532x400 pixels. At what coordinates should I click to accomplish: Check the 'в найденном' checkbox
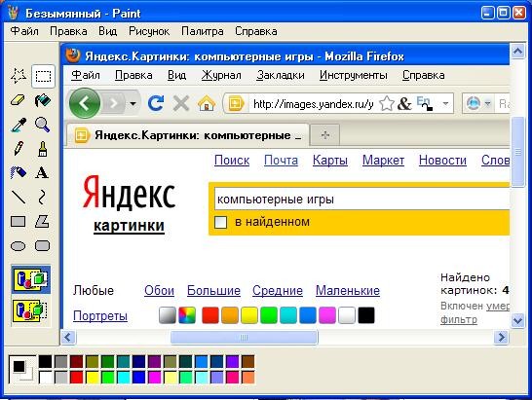(220, 222)
